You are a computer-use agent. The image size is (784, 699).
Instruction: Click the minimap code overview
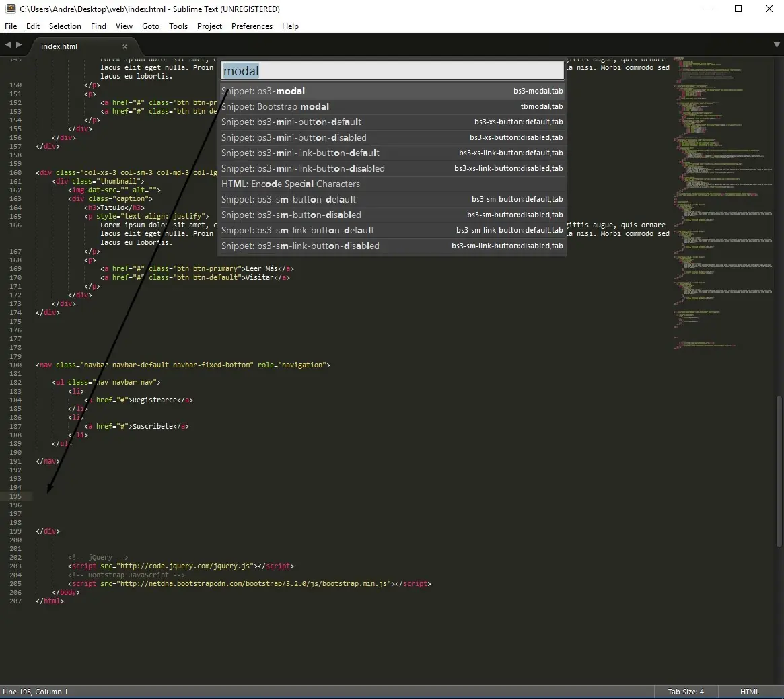tap(723, 203)
